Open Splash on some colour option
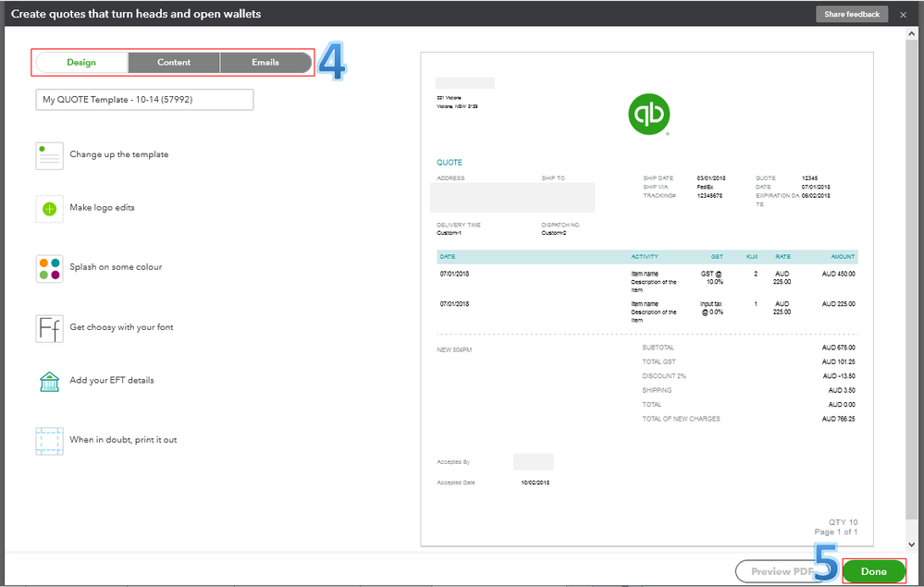924x587 pixels. (116, 267)
